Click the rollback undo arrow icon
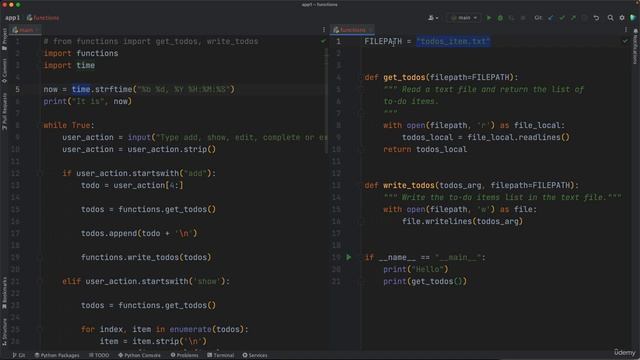Screen dimensions: 640x360 pyautogui.click(x=596, y=18)
